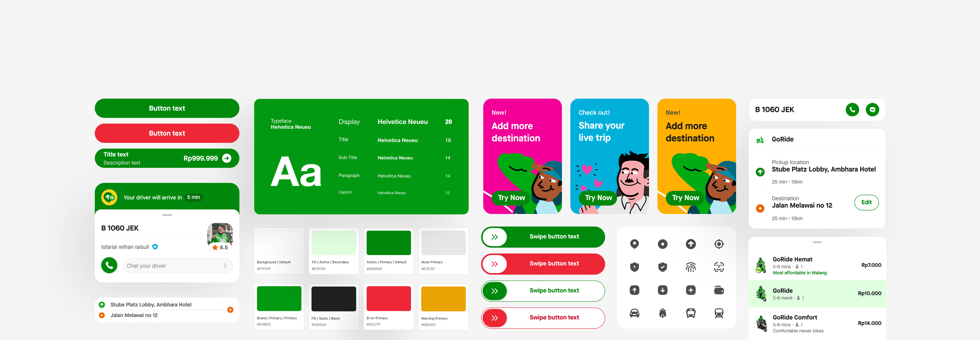Click the red Button text button
980x340 pixels.
pyautogui.click(x=167, y=133)
